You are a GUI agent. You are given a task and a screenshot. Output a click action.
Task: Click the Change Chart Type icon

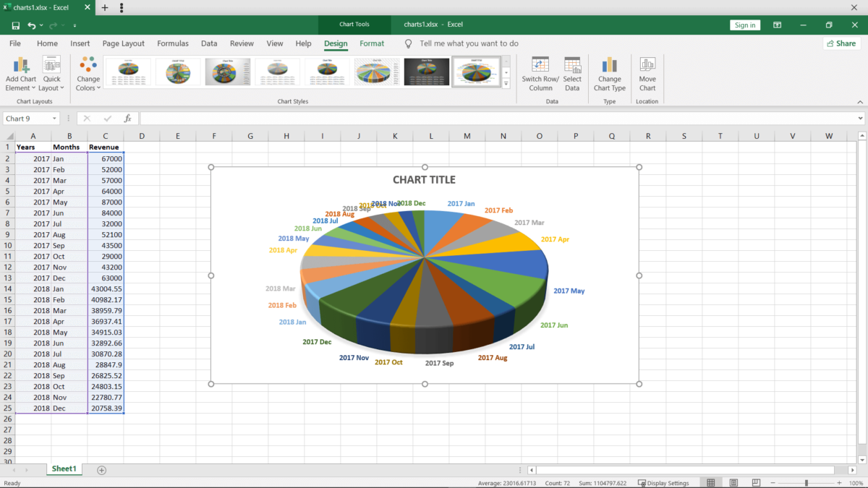[x=609, y=65]
